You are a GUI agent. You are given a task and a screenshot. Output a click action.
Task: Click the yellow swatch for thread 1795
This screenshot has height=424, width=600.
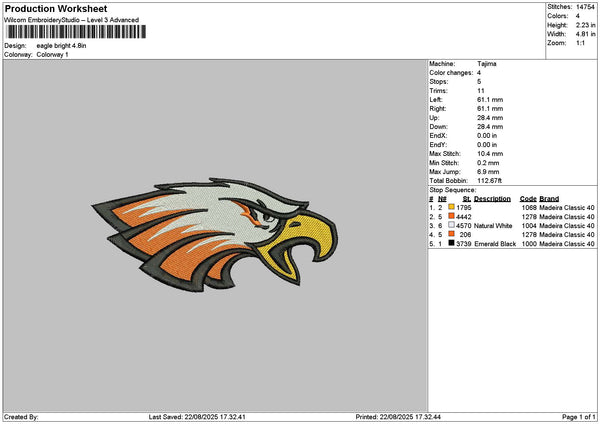pyautogui.click(x=452, y=207)
